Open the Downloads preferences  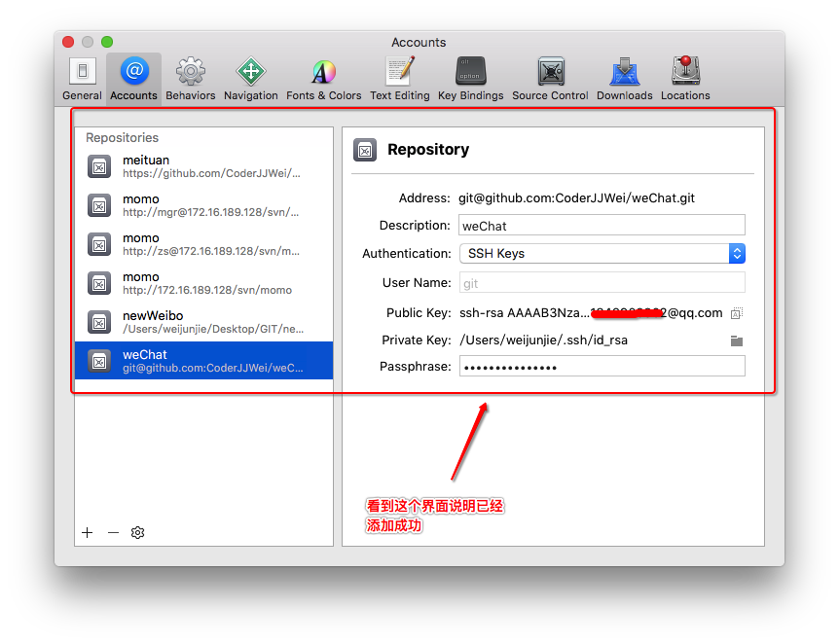[x=625, y=79]
